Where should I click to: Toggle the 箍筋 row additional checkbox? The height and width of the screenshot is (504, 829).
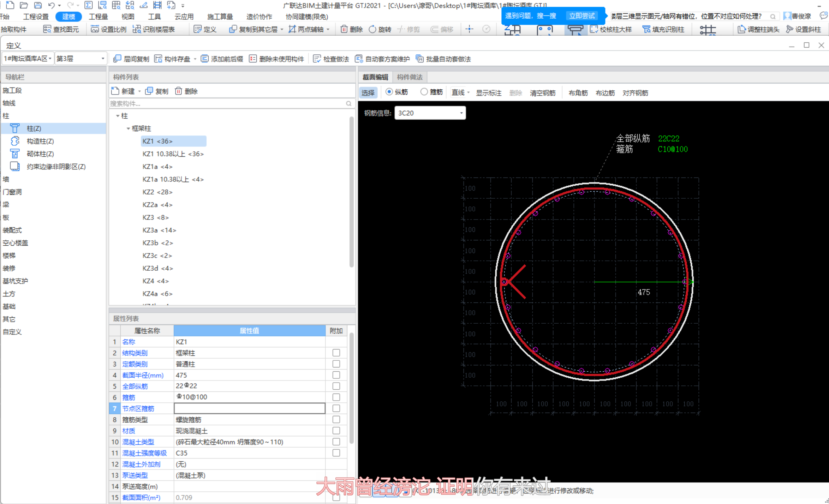tap(336, 397)
